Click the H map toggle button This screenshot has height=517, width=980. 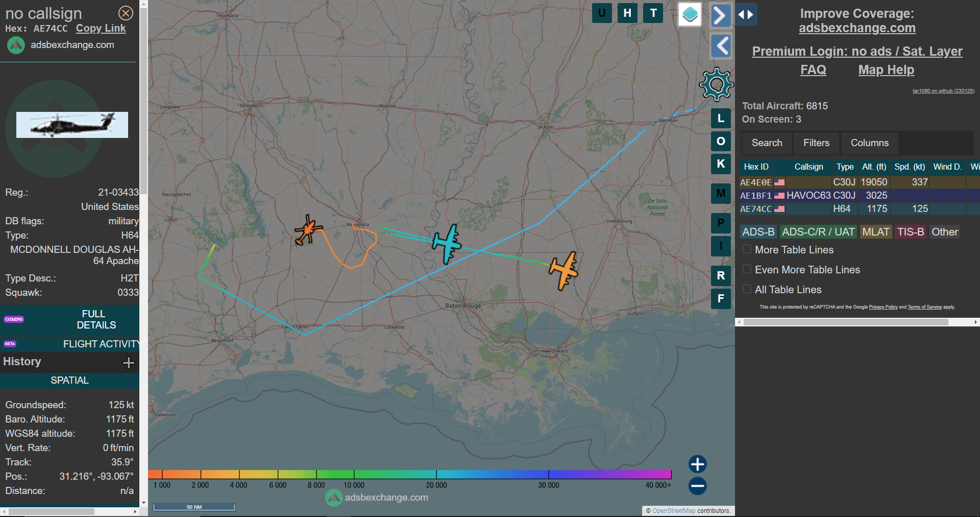pyautogui.click(x=627, y=13)
